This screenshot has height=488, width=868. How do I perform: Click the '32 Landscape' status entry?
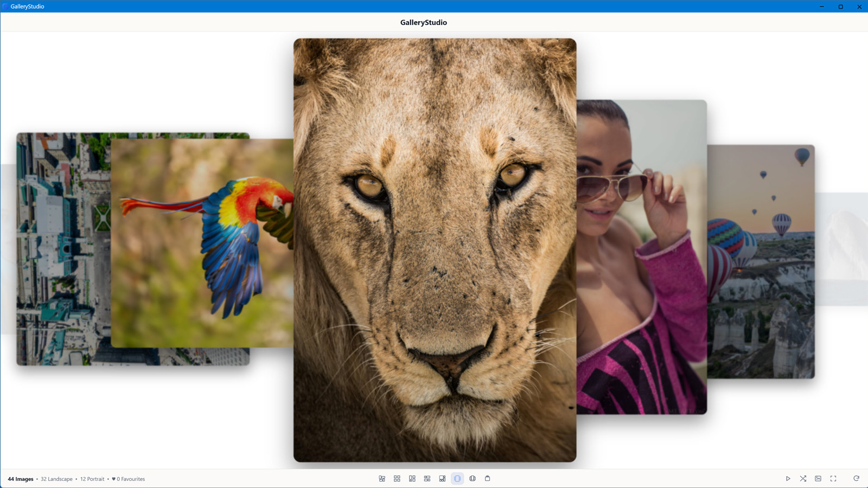[x=56, y=479]
